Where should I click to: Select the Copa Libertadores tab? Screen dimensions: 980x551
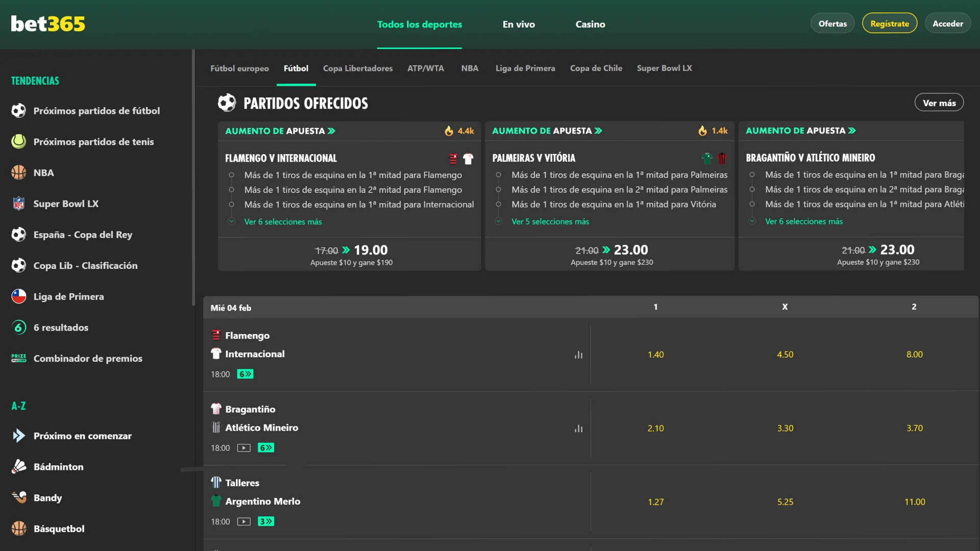(358, 68)
